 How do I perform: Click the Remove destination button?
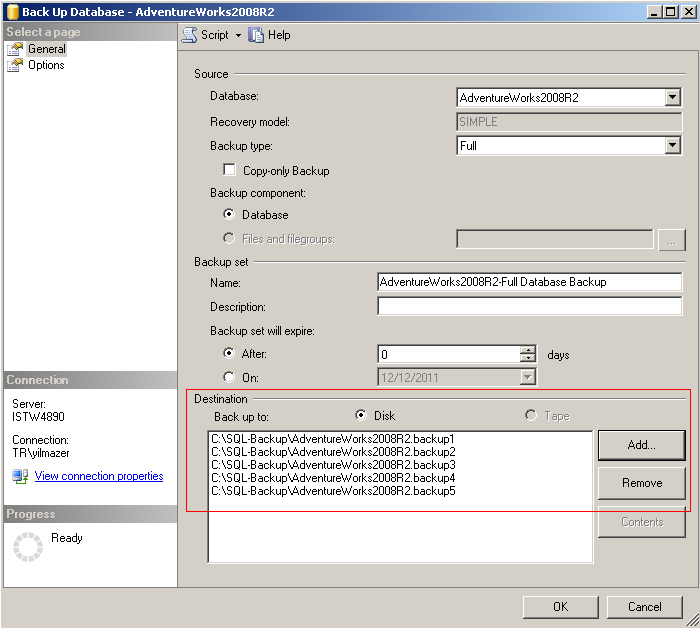pos(642,483)
